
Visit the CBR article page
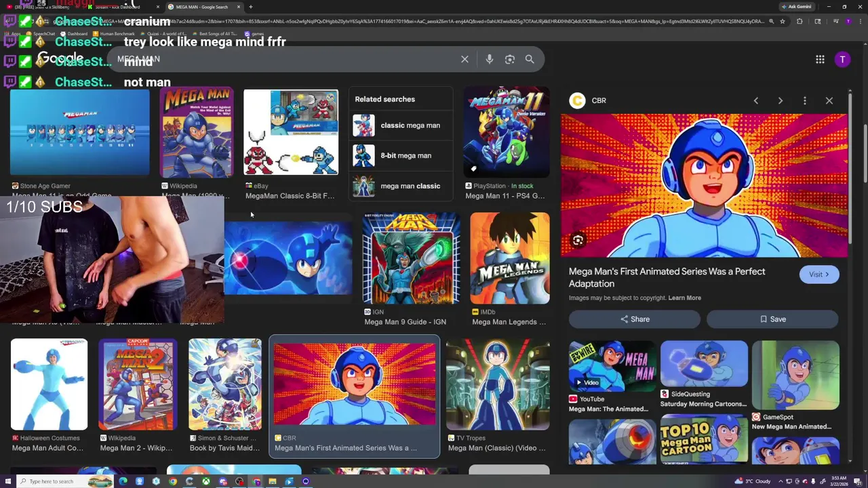(819, 274)
